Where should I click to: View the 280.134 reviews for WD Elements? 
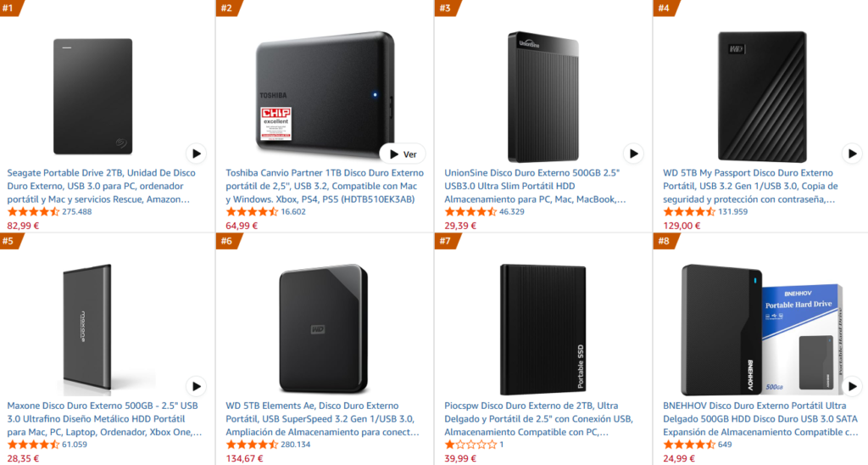click(x=297, y=445)
